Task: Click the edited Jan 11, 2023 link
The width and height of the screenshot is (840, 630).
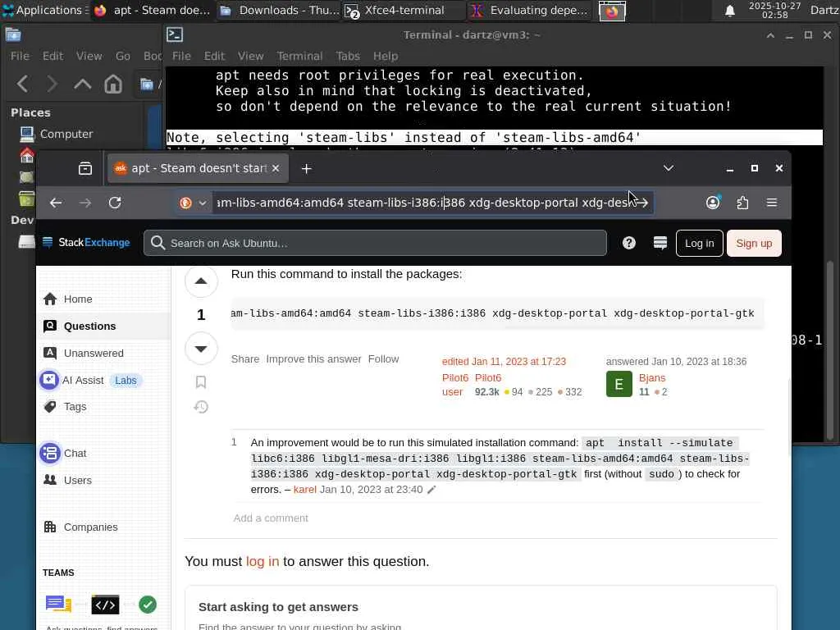Action: pos(504,362)
